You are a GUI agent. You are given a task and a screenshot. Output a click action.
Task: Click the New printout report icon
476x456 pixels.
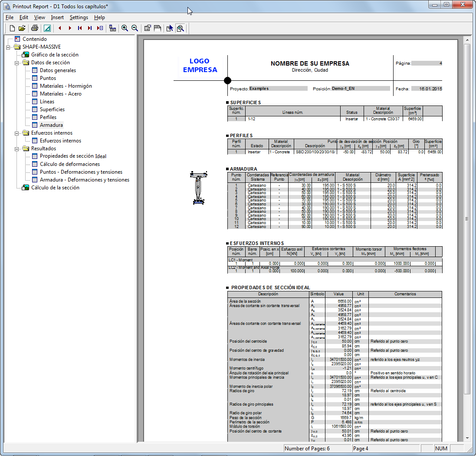[12, 28]
